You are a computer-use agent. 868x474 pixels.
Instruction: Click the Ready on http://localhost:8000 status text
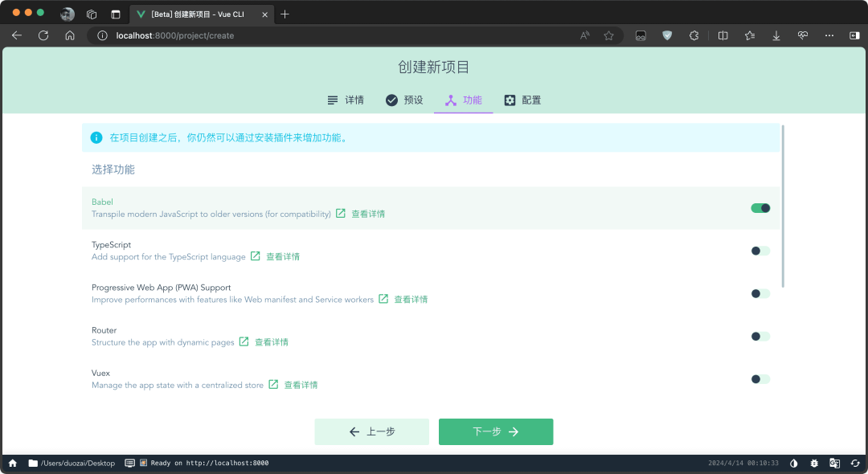click(x=209, y=463)
